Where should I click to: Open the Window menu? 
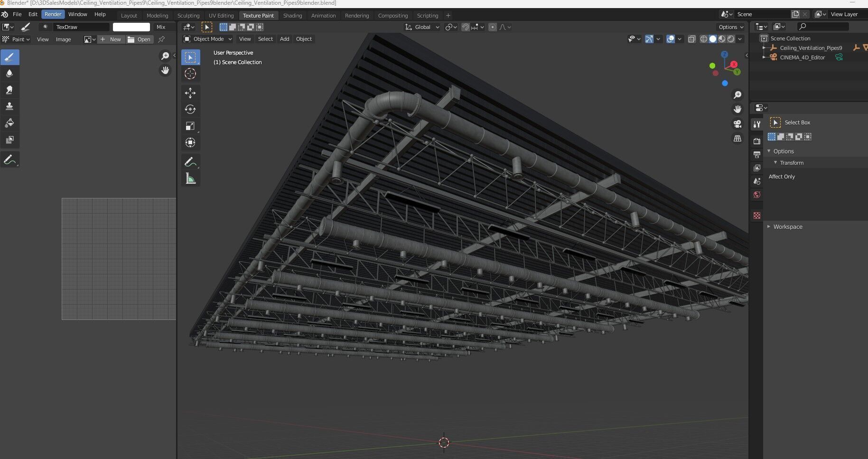(x=78, y=14)
